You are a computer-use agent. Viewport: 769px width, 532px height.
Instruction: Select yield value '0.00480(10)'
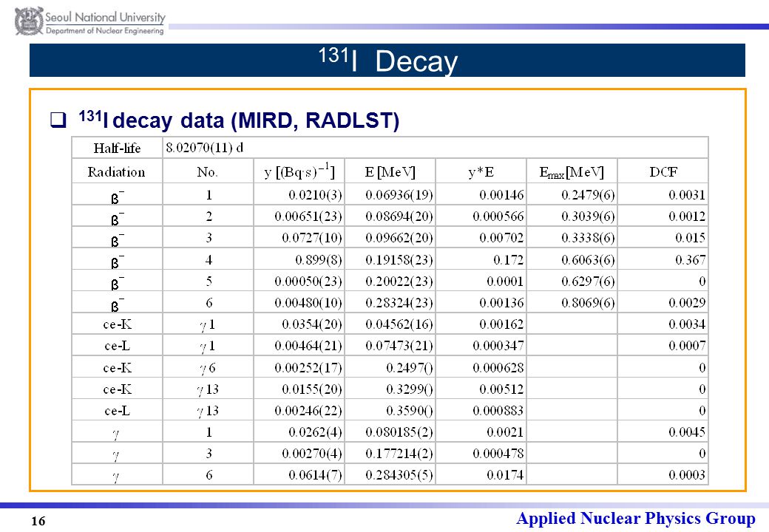pyautogui.click(x=308, y=303)
